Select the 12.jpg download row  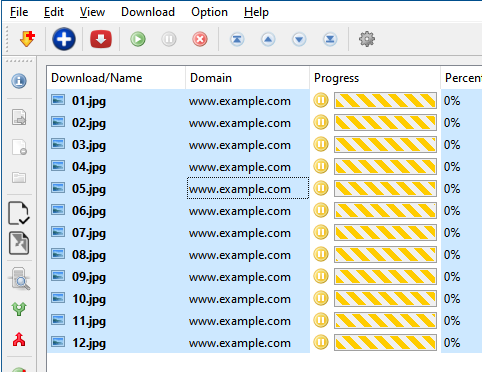click(x=265, y=342)
